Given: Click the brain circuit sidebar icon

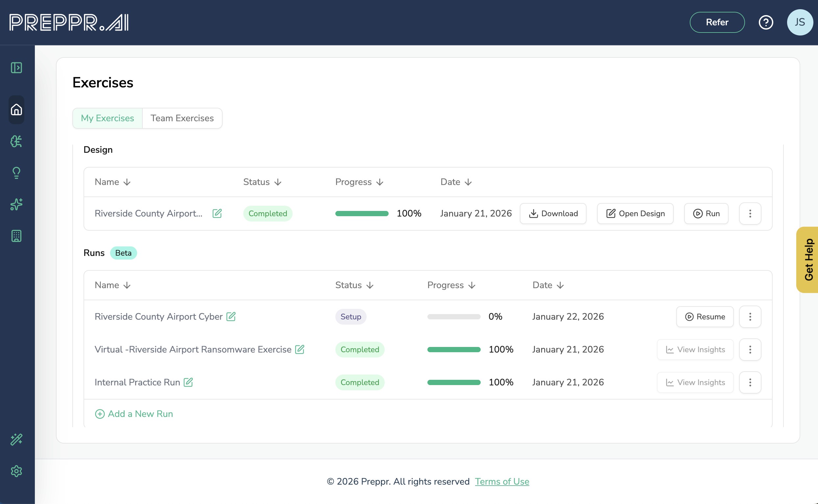Looking at the screenshot, I should point(16,141).
